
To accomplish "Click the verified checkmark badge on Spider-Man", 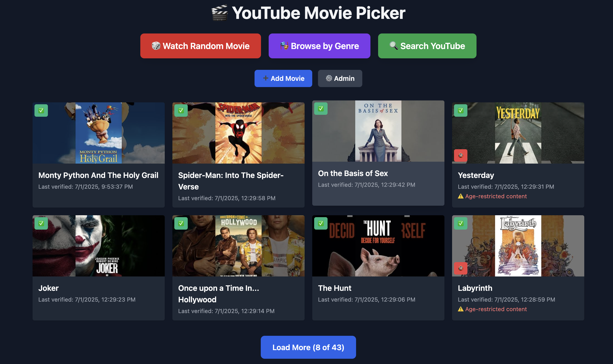I will pos(181,110).
